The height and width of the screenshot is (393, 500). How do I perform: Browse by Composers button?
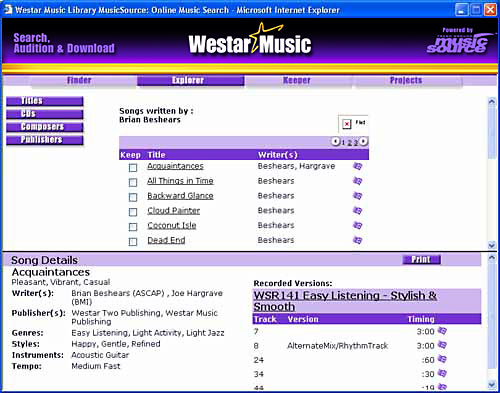[45, 127]
